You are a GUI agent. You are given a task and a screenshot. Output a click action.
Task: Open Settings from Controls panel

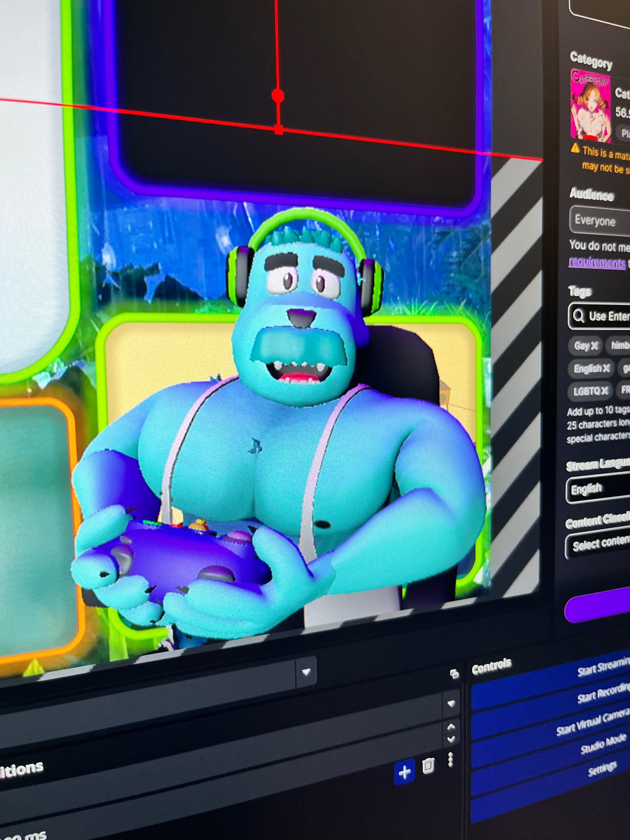click(x=602, y=769)
